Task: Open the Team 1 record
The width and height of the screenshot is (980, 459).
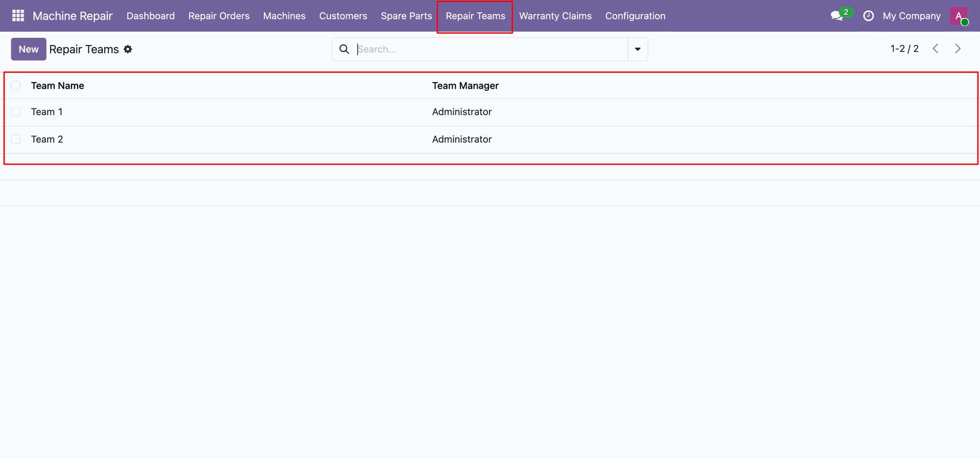Action: click(47, 112)
